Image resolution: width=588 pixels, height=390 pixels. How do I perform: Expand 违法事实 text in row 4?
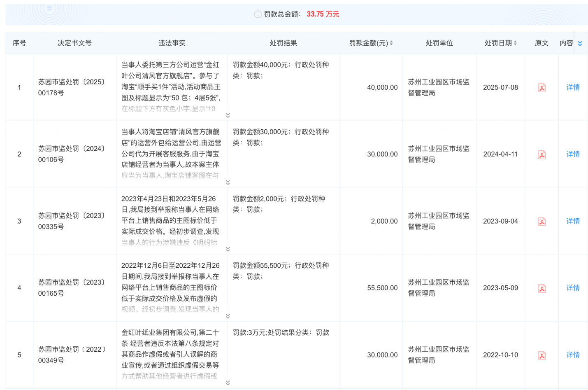pos(228,316)
